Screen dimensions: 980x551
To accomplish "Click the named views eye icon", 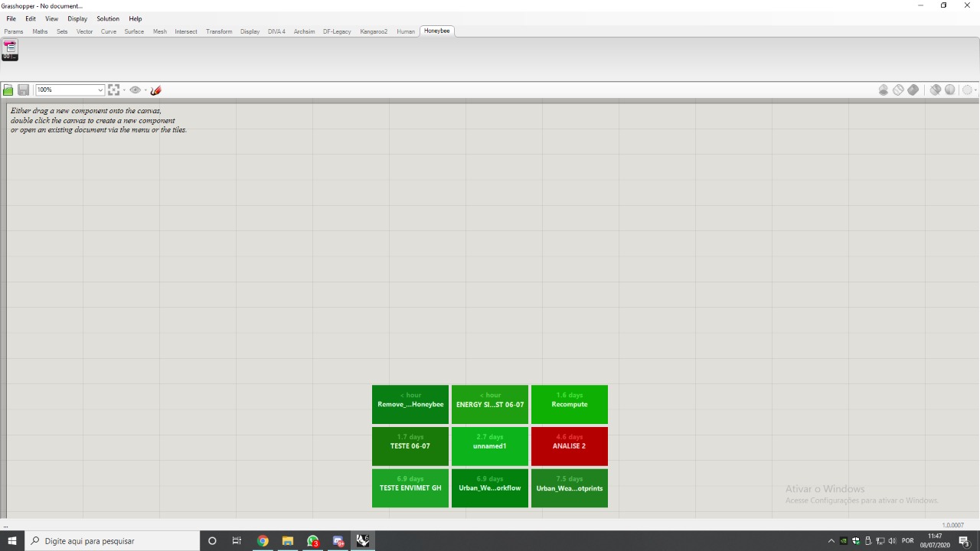I will point(135,90).
